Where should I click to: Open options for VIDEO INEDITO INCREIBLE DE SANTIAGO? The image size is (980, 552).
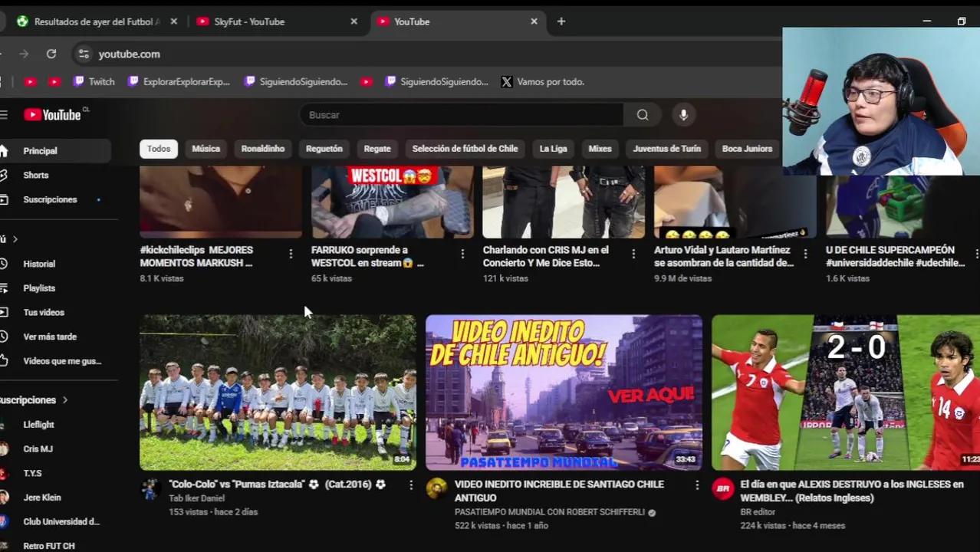point(697,485)
